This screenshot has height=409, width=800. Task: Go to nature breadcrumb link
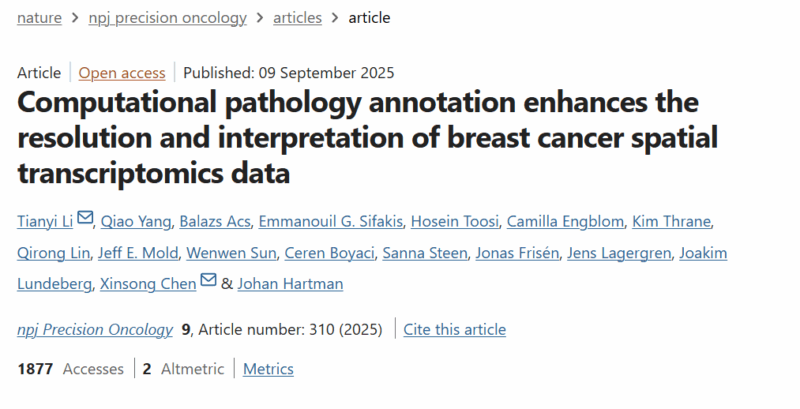tap(39, 18)
